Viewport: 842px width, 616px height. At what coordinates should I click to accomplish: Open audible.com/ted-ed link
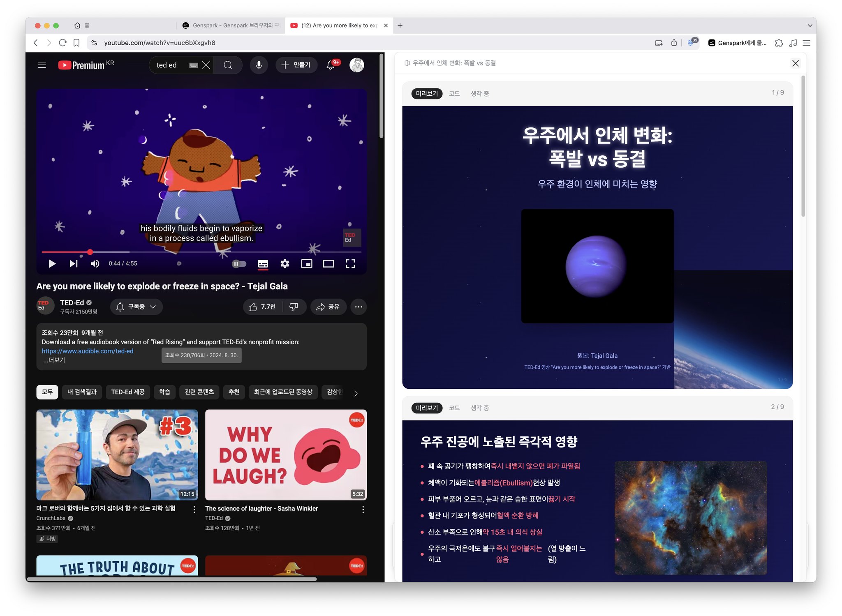88,351
